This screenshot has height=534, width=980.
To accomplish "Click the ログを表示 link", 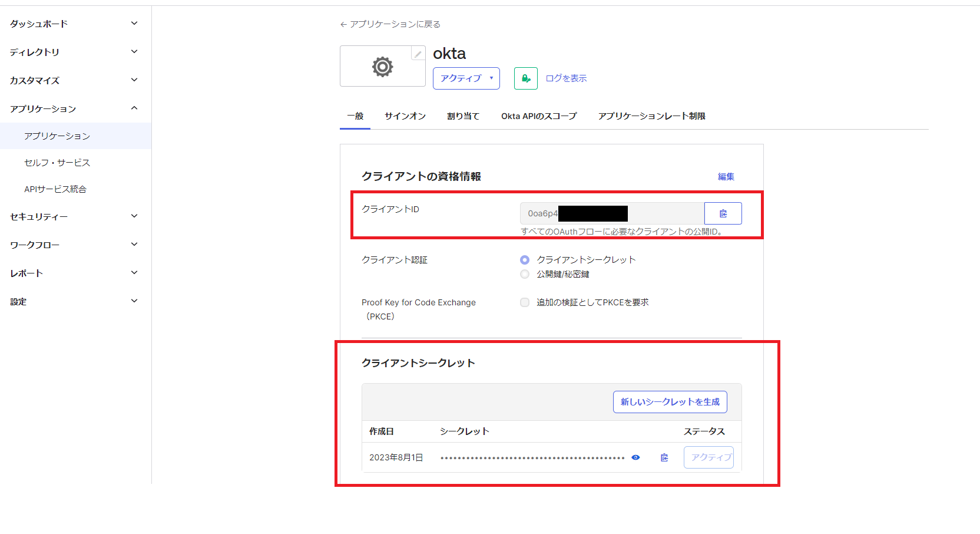I will [566, 78].
